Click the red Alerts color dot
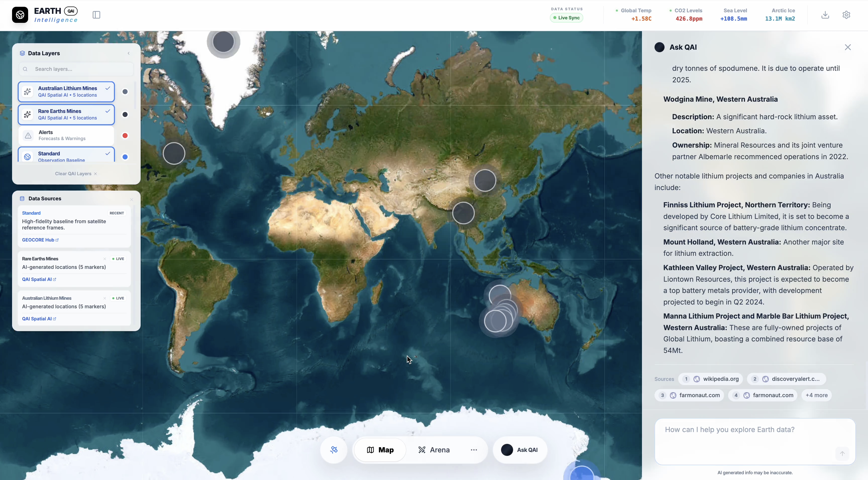868x480 pixels. coord(125,135)
